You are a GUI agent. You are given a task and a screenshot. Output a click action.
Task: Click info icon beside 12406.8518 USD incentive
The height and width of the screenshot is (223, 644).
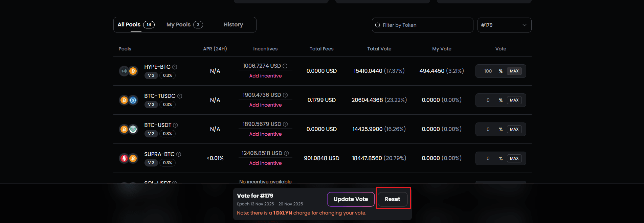[286, 153]
